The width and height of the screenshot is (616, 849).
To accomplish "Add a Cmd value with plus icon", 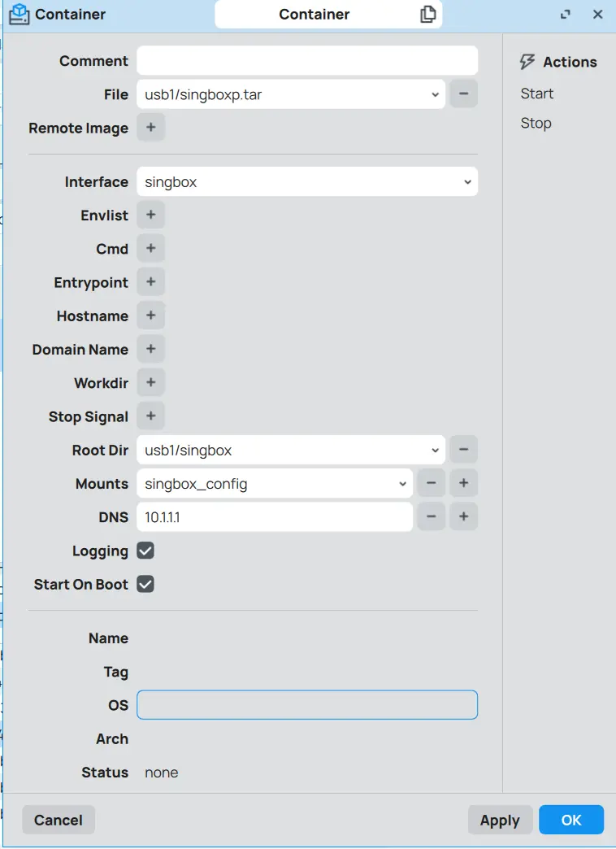I will (x=151, y=249).
